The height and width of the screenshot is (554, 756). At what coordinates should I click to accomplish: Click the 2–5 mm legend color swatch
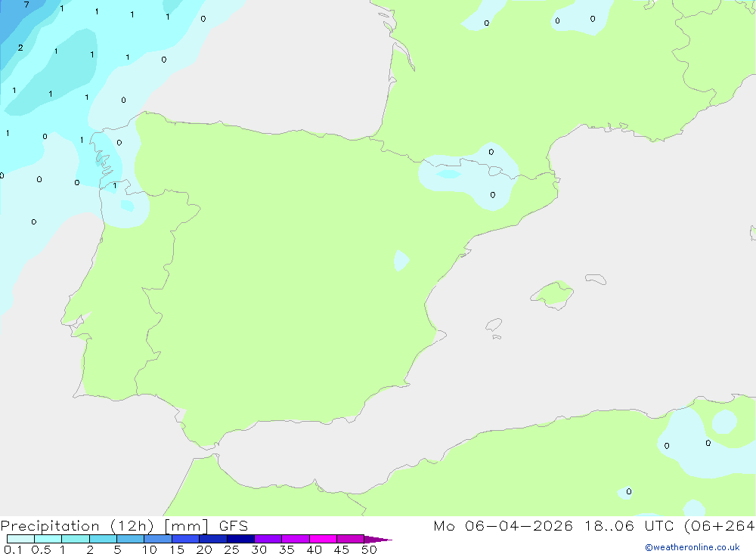(x=103, y=539)
